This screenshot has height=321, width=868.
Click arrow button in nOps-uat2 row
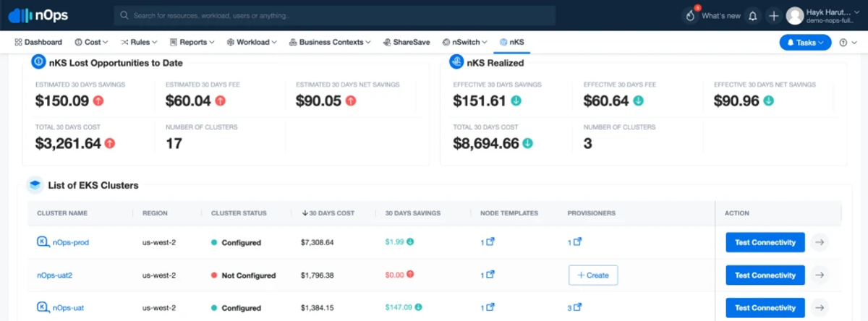pos(819,275)
